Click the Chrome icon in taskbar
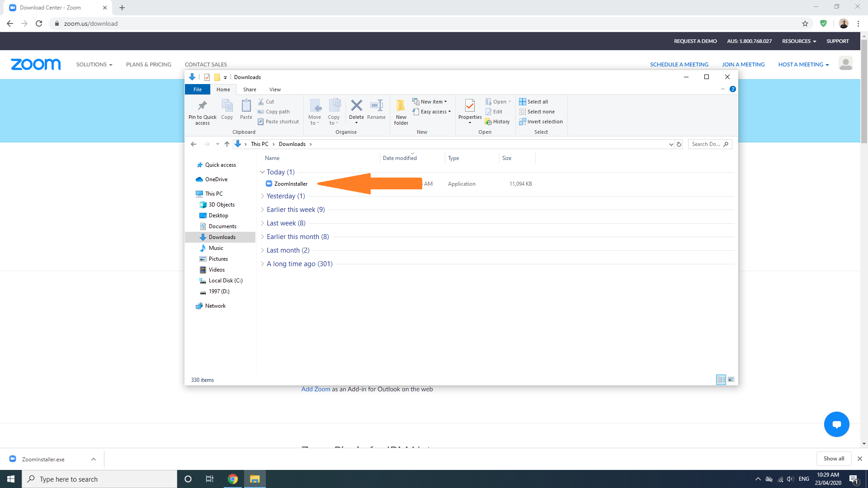Viewport: 868px width, 488px height. click(x=233, y=479)
